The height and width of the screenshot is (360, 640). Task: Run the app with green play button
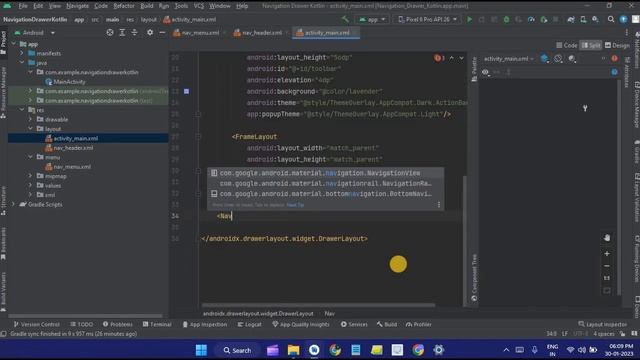click(469, 19)
